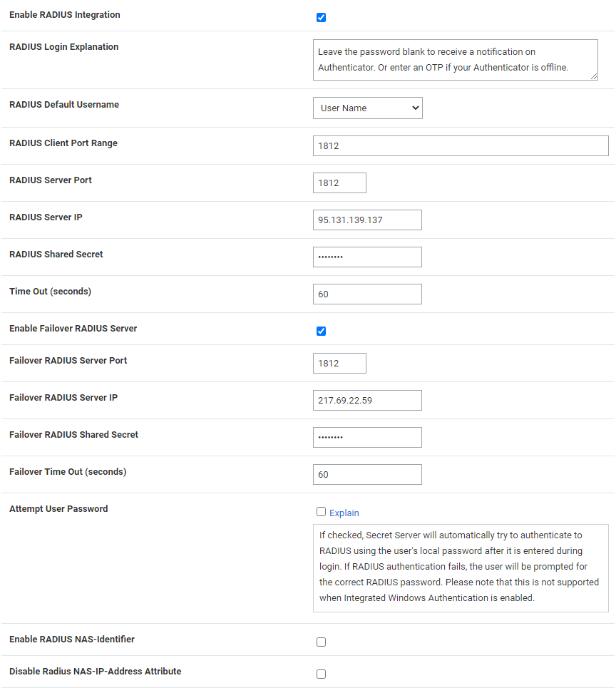Click the Failover RADIUS Server Port field
The height and width of the screenshot is (688, 616).
[339, 363]
